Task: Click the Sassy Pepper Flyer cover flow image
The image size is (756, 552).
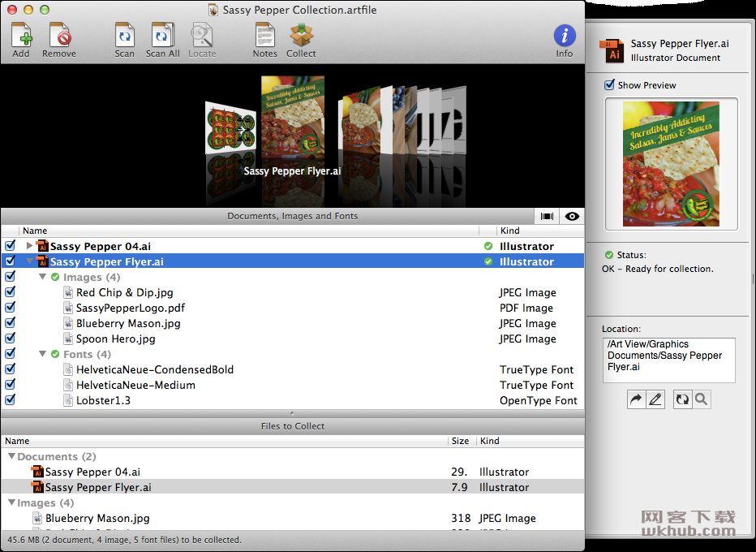Action: pyautogui.click(x=293, y=116)
